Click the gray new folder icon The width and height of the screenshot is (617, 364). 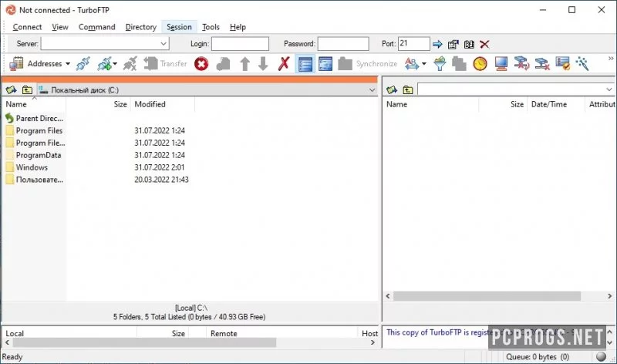tap(223, 64)
